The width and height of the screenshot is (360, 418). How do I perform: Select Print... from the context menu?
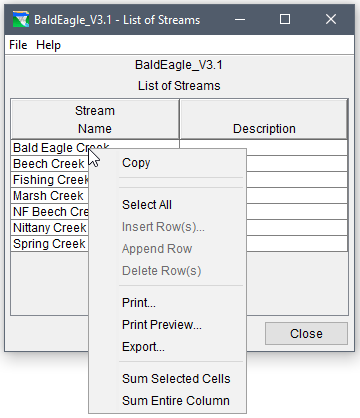pyautogui.click(x=139, y=303)
